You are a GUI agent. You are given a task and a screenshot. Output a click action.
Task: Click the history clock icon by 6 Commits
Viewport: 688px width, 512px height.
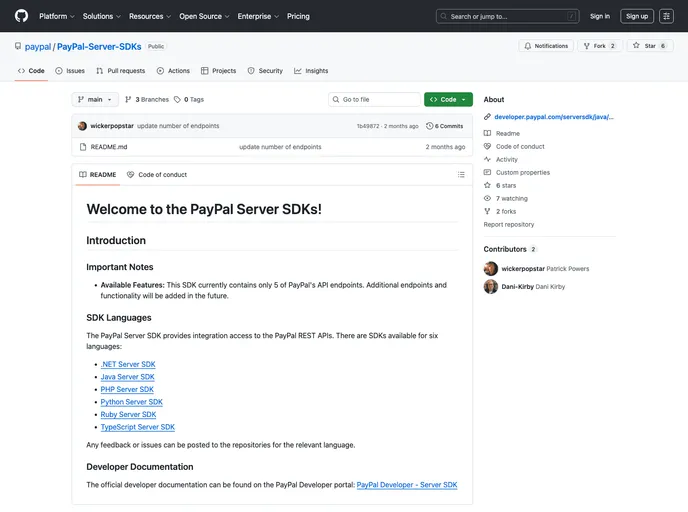(x=430, y=126)
